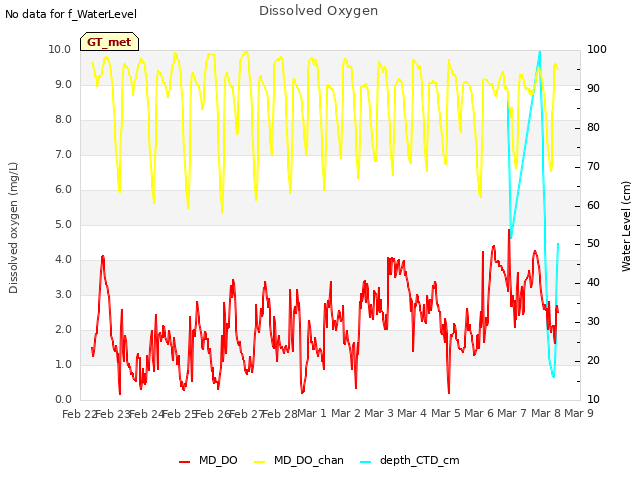Viewport: 640px width, 480px height.
Task: Click the Mar 2 x-axis tick label
Action: 345,413
